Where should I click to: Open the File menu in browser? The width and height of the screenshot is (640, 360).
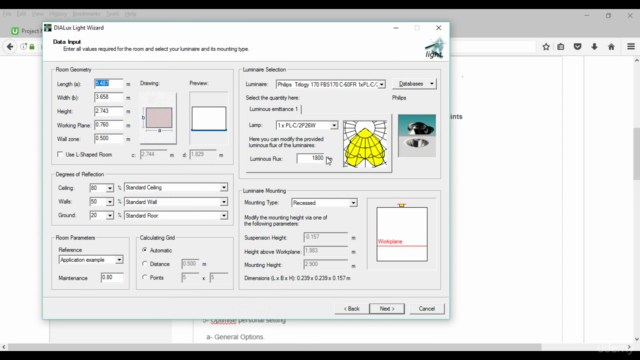[7, 14]
